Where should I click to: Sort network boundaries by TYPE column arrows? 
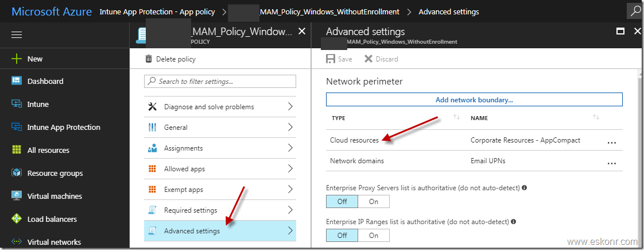tap(456, 118)
